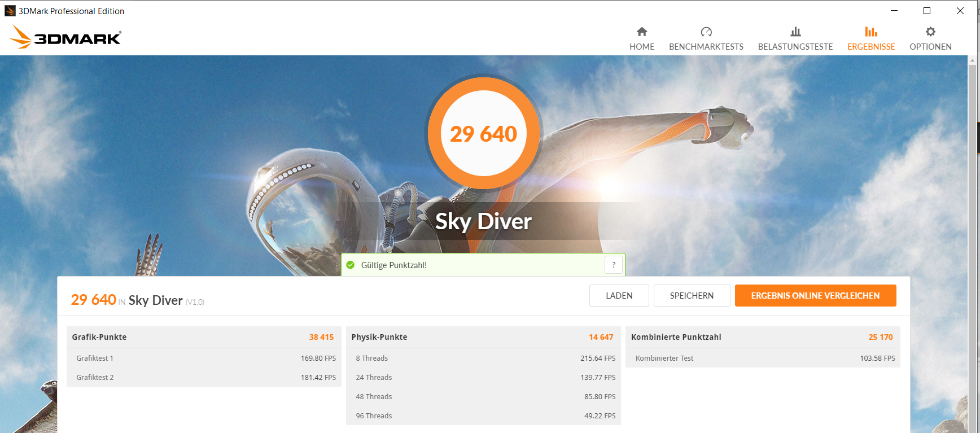Switch to BENCHMARKTESTS tab
Screen dimensions: 980x433
click(x=706, y=39)
